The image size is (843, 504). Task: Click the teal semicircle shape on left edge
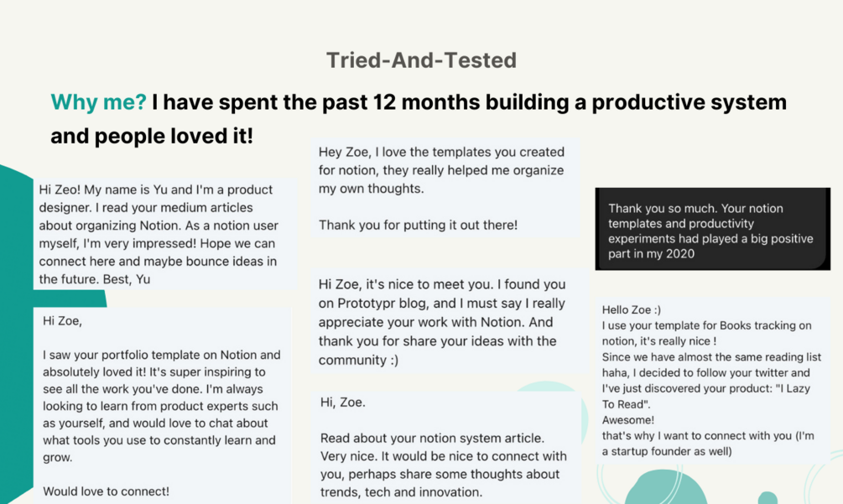click(15, 252)
